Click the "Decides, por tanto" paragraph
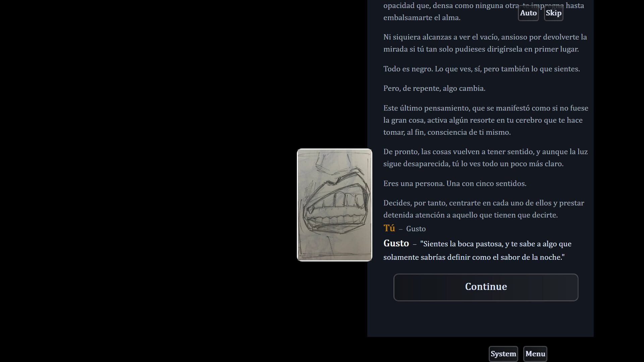Screen dimensions: 644x362 (484, 209)
